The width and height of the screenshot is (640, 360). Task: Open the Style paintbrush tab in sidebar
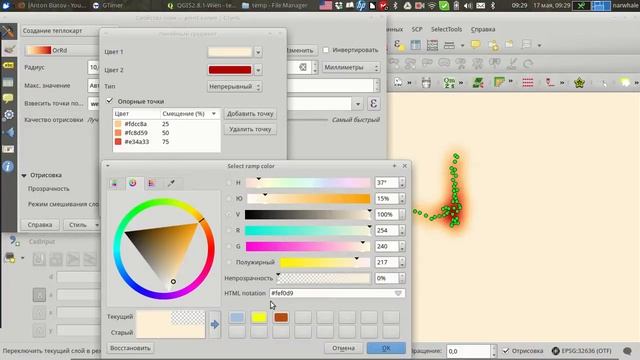(8, 49)
